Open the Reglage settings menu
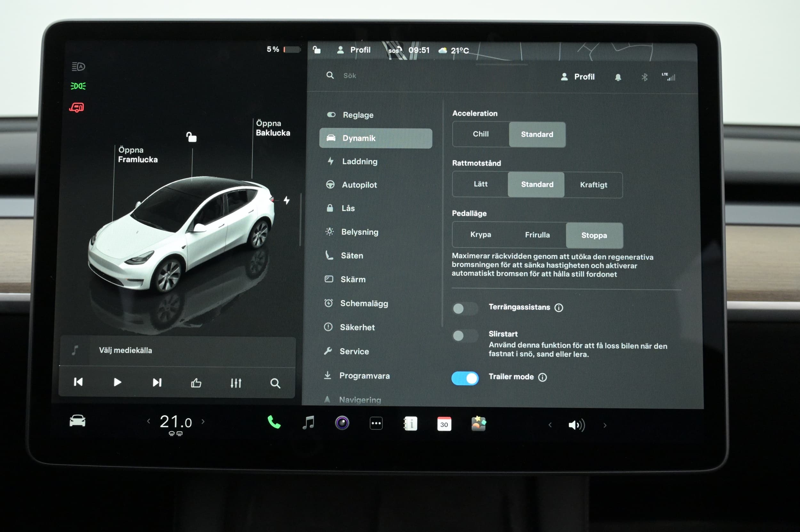This screenshot has height=532, width=800. tap(376, 115)
